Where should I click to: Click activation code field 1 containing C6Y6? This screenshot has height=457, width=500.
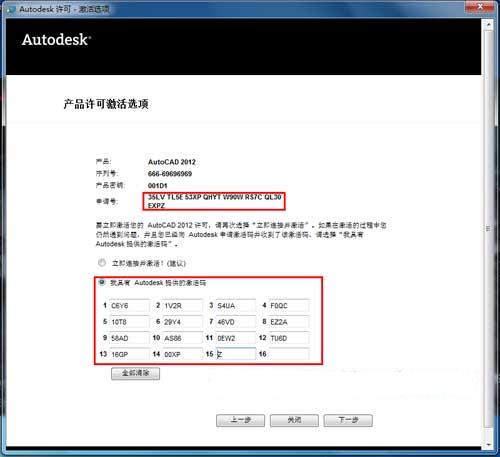[x=129, y=306]
